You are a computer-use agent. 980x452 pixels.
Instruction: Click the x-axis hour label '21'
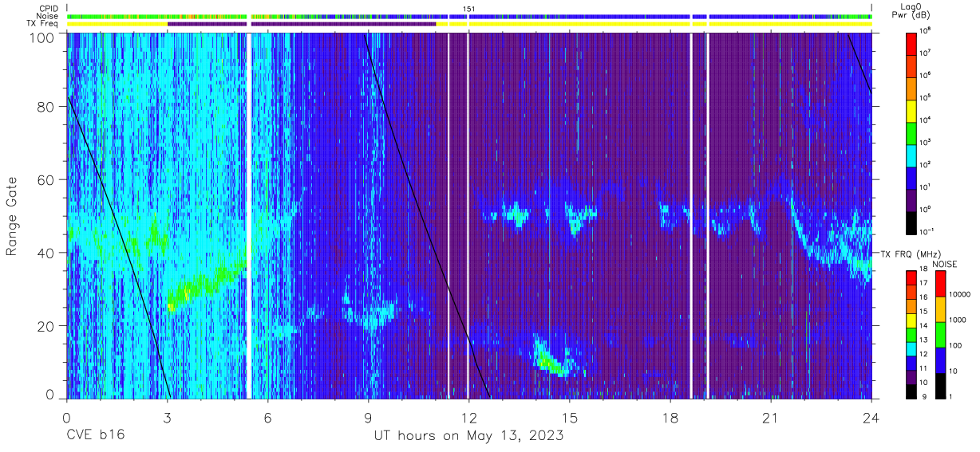click(x=771, y=417)
